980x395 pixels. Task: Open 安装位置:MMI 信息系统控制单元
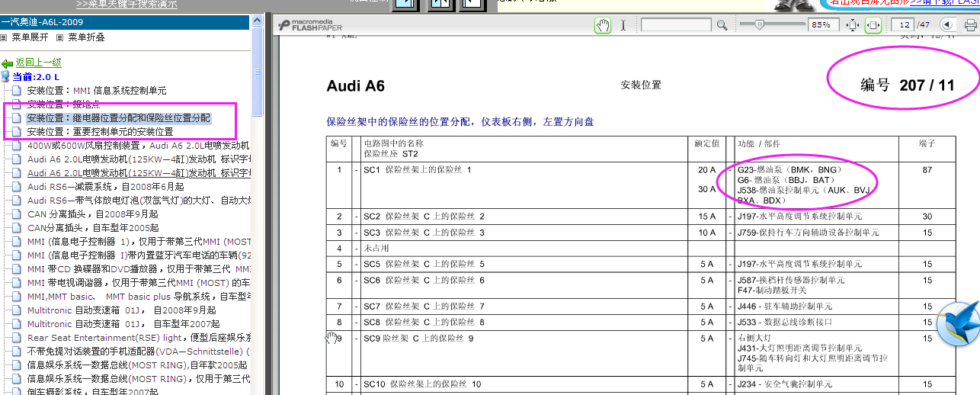click(97, 91)
